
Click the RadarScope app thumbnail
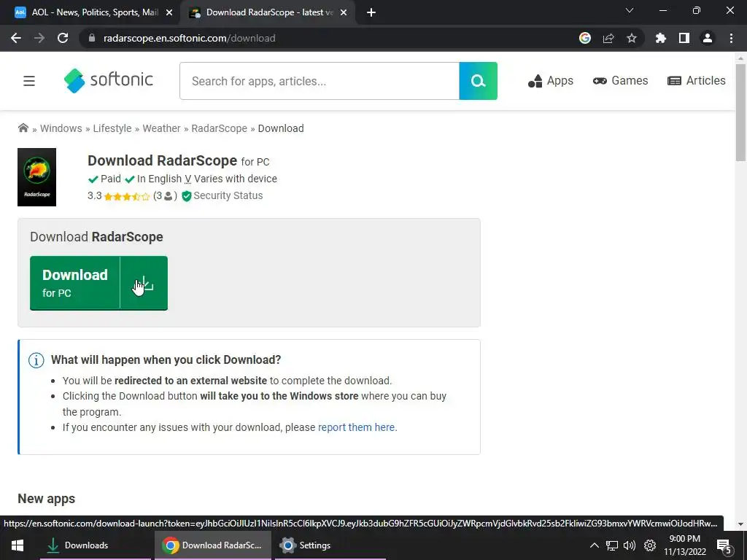pos(36,177)
